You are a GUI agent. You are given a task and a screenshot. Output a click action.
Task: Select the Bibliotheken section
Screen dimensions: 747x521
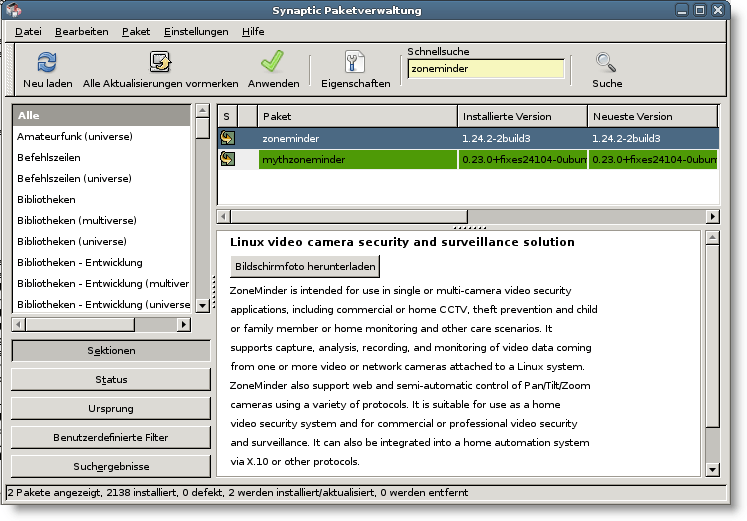[x=102, y=200]
